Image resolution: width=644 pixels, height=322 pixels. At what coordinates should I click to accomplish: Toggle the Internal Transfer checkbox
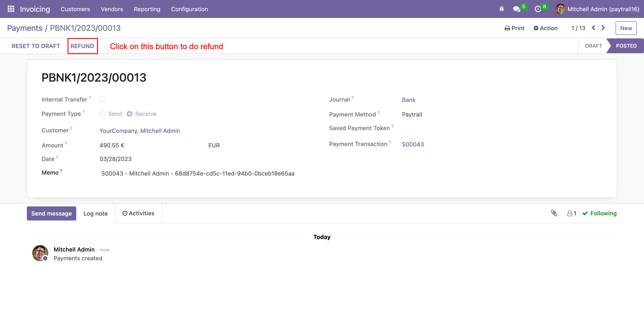pyautogui.click(x=102, y=100)
